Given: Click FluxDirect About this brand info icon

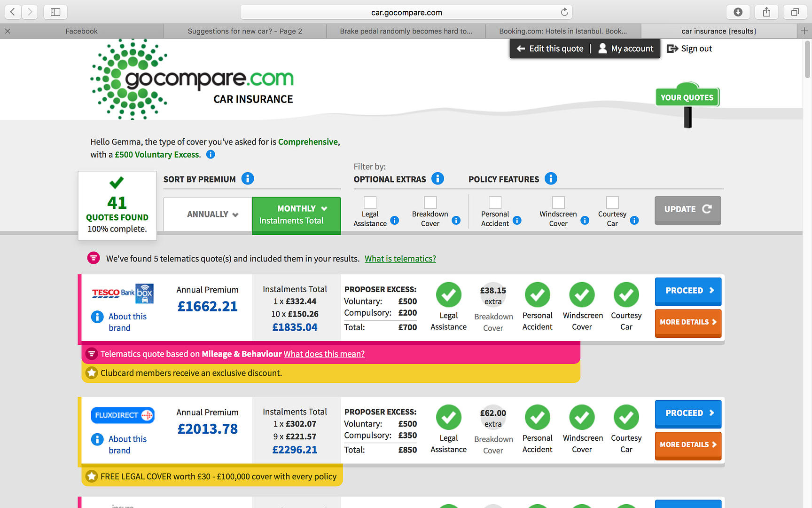Looking at the screenshot, I should point(97,439).
